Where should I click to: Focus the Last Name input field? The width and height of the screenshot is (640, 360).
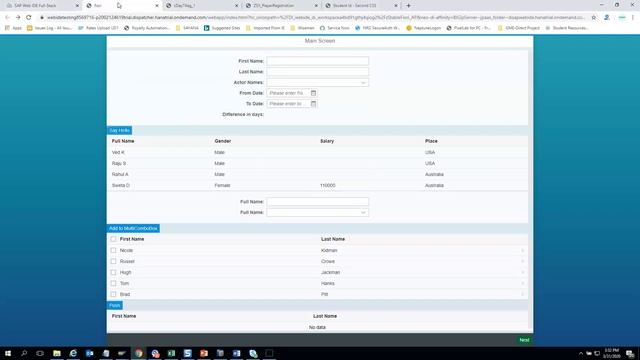318,72
